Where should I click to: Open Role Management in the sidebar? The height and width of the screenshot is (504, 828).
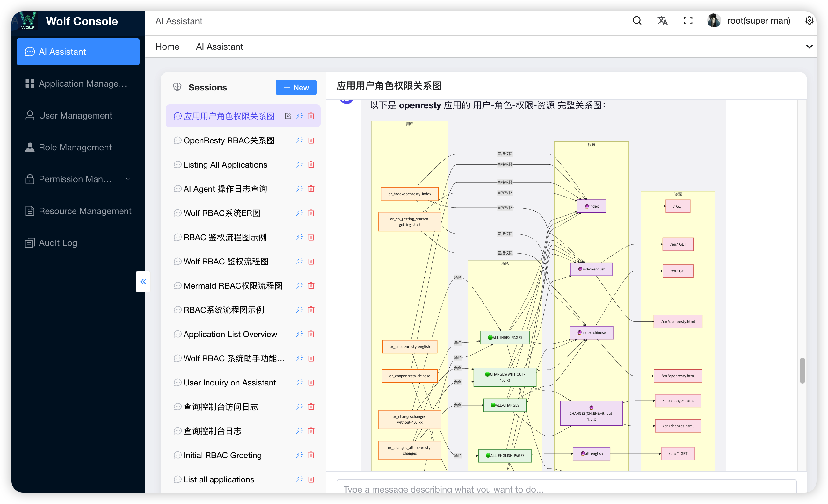78,147
